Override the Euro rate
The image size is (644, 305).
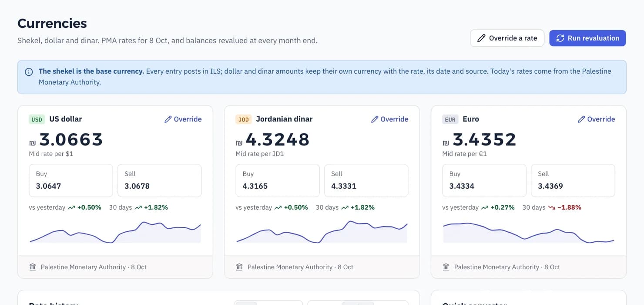pos(596,119)
